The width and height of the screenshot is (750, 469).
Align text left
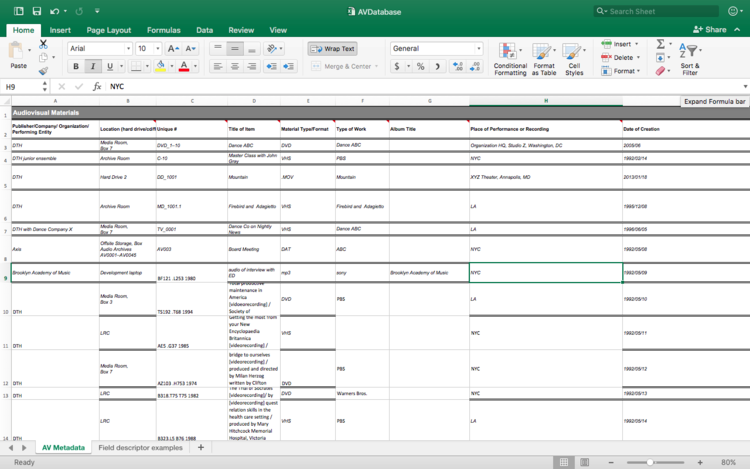click(x=218, y=66)
